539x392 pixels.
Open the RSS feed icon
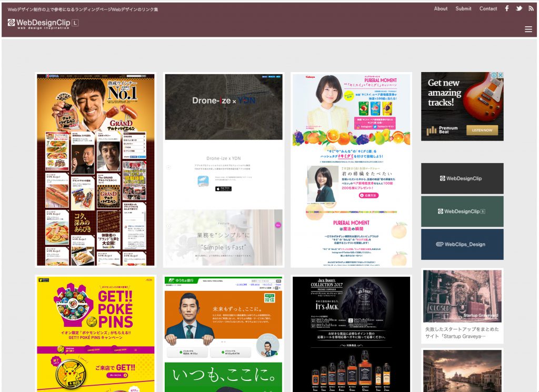tap(531, 8)
